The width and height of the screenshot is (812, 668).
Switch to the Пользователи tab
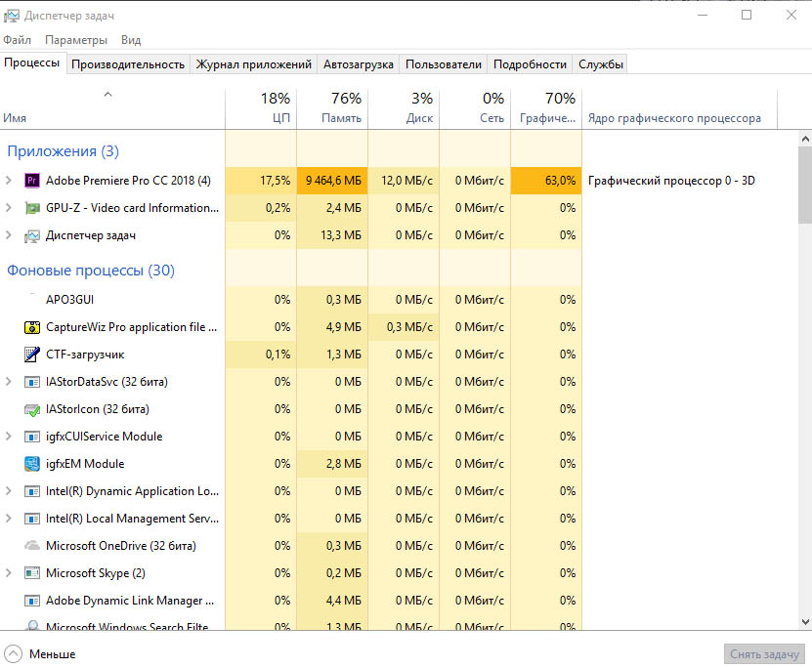(444, 64)
